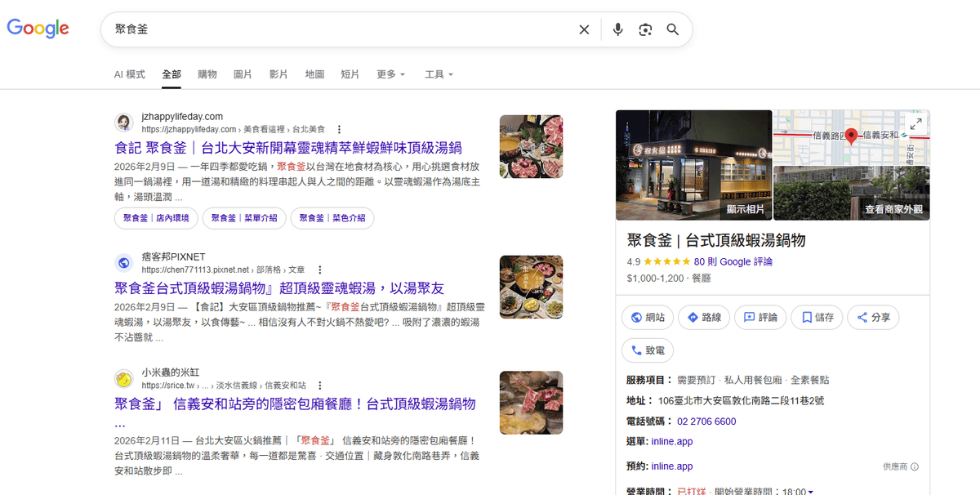980x495 pixels.
Task: Select the 全部 tab
Action: (x=171, y=74)
